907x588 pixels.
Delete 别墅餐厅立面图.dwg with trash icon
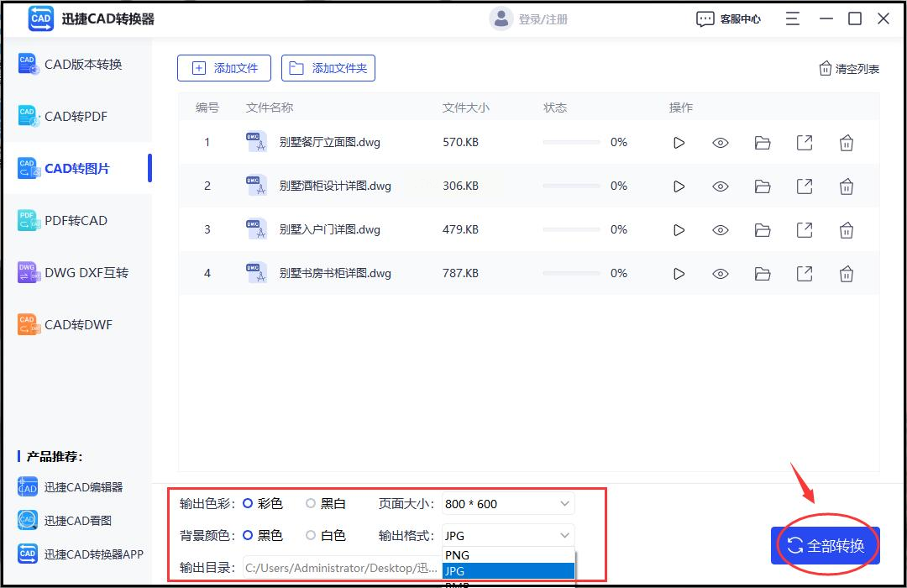pyautogui.click(x=847, y=142)
